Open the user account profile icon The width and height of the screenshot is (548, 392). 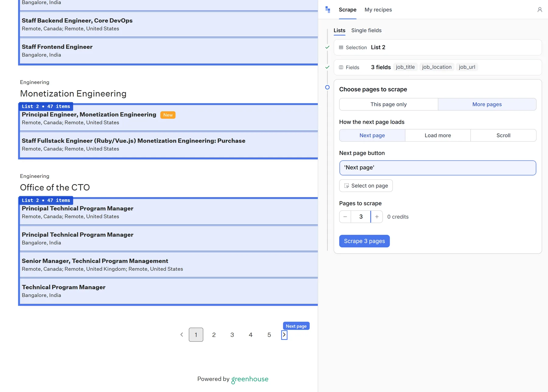pyautogui.click(x=539, y=10)
